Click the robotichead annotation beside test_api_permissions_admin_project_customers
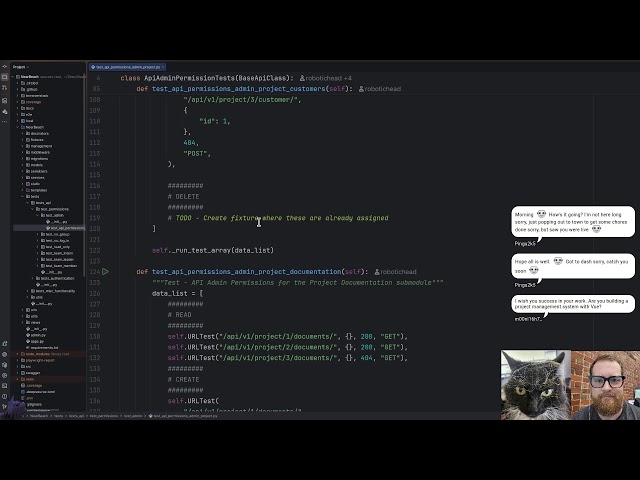Viewport: 640px width, 480px height. coord(380,89)
